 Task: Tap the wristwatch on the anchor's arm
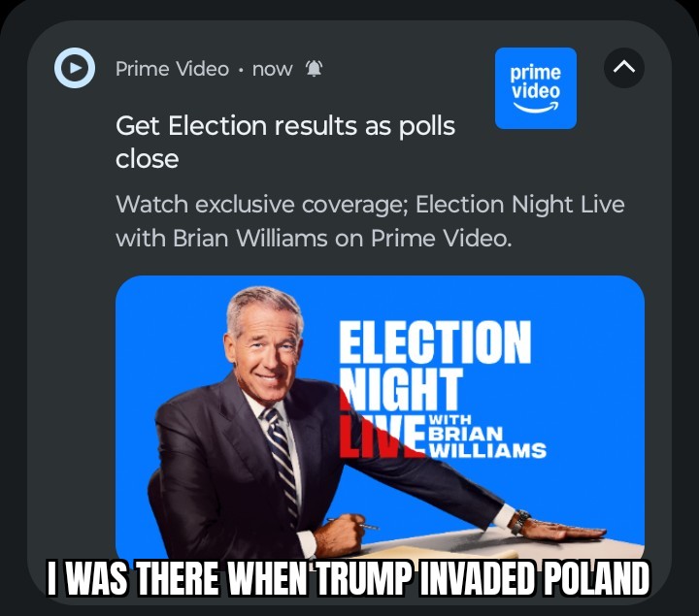(519, 522)
